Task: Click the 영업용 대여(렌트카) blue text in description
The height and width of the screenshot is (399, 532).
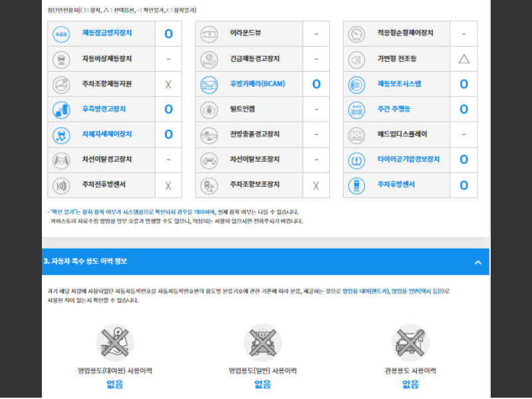Action: pyautogui.click(x=366, y=291)
